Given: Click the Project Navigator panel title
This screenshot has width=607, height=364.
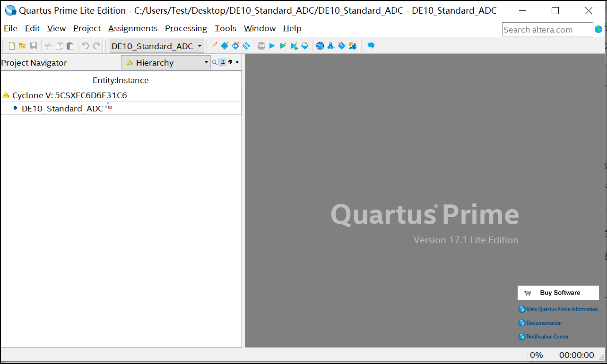Looking at the screenshot, I should click(34, 63).
